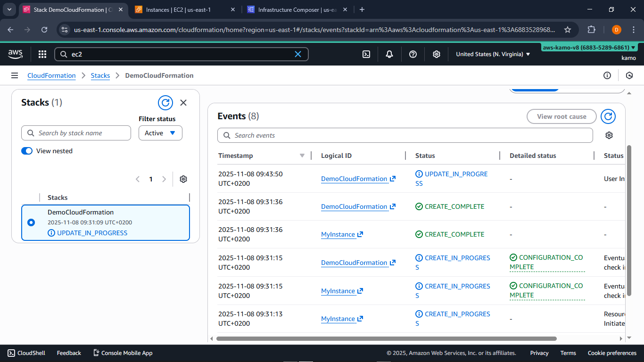Screen dimensions: 644x362
Task: Open top navigation settings gear
Action: (x=437, y=54)
